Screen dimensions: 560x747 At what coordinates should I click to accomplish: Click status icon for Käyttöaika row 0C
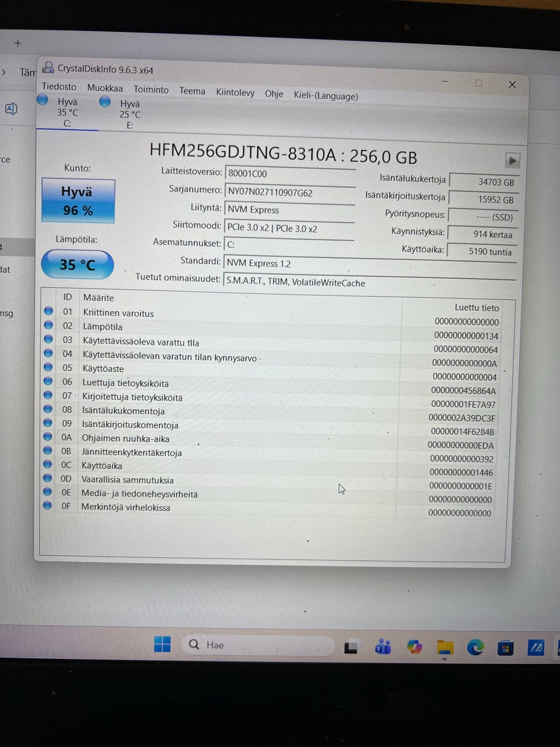[48, 464]
